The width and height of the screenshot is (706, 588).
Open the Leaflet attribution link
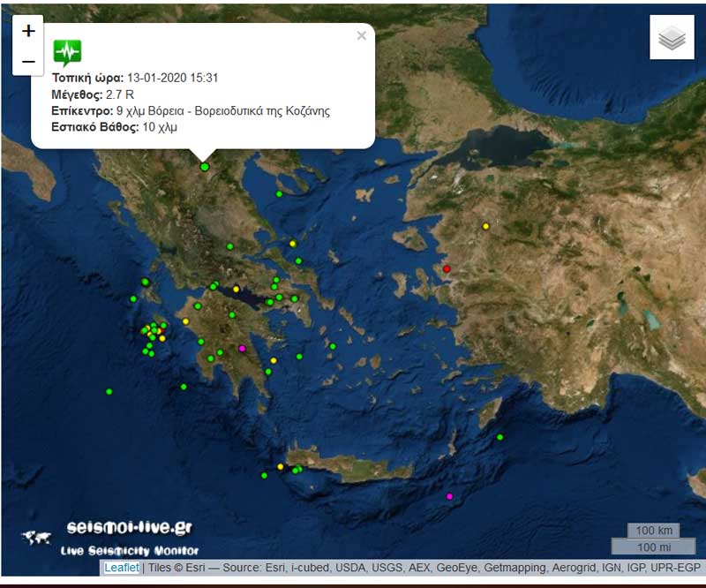122,568
